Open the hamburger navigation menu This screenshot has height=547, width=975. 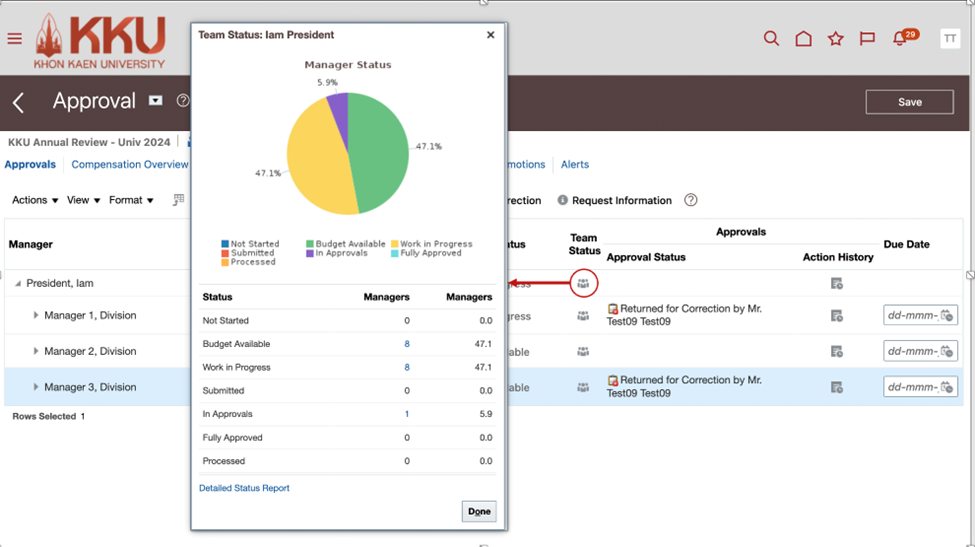pyautogui.click(x=14, y=39)
